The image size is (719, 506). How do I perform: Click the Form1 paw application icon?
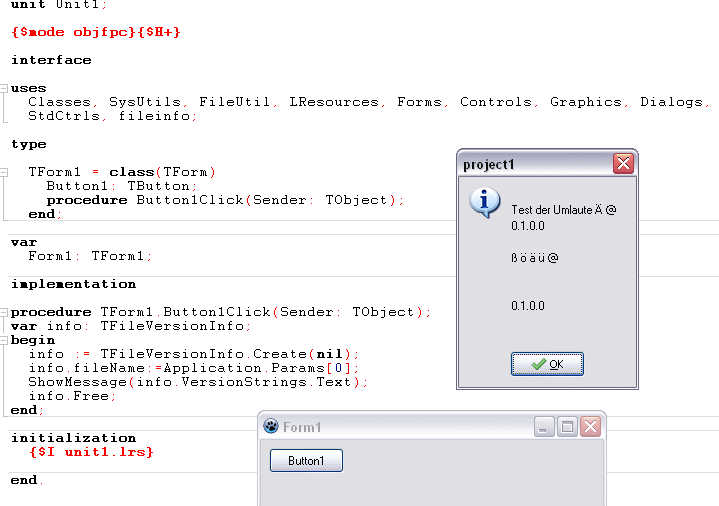pyautogui.click(x=271, y=427)
